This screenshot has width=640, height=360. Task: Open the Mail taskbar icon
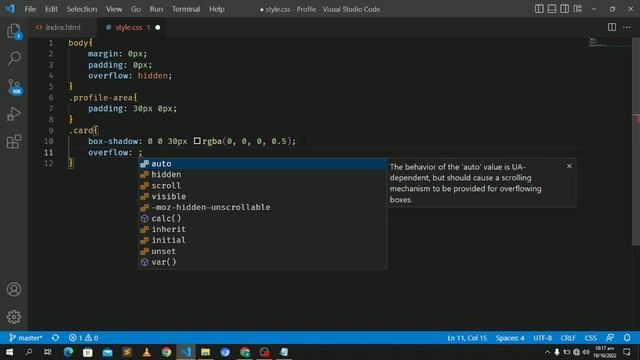click(x=107, y=352)
